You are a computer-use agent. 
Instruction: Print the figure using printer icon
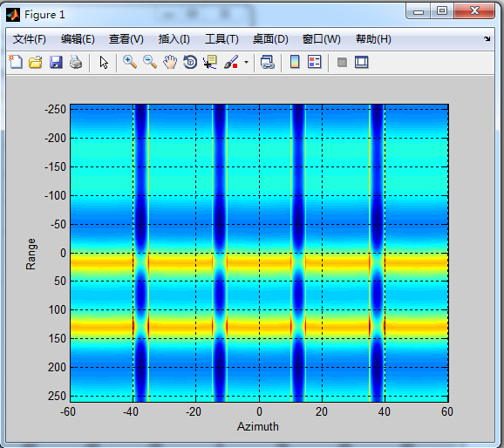point(76,62)
